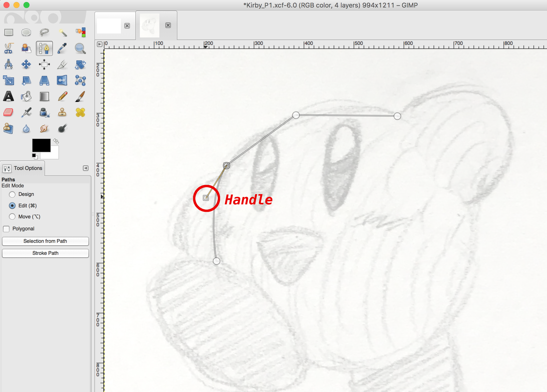Screen dimensions: 547x392
Task: Activate the Zoom magnifier tool
Action: point(80,48)
